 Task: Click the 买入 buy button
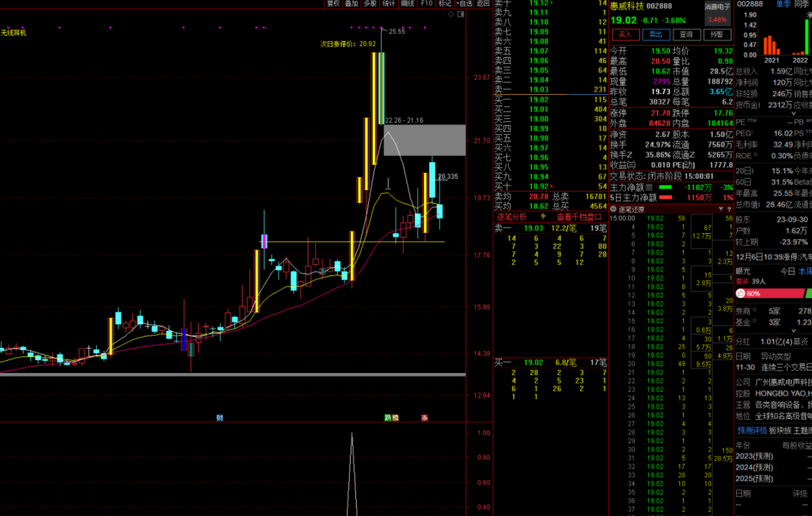(625, 34)
